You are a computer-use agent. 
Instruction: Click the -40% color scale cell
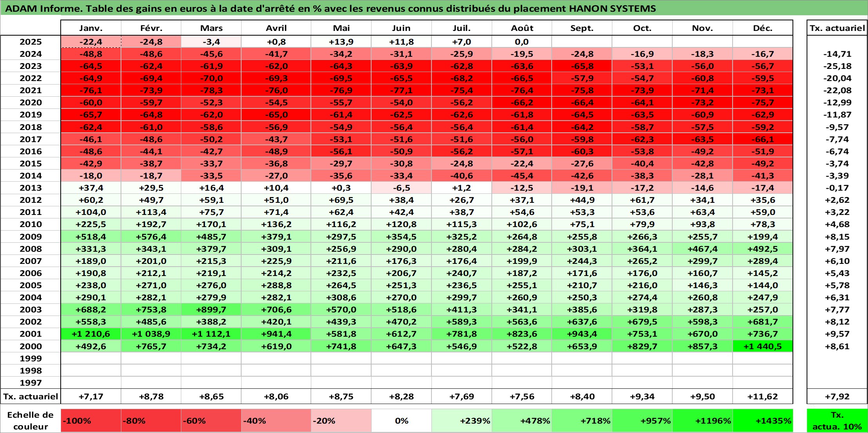pos(276,421)
